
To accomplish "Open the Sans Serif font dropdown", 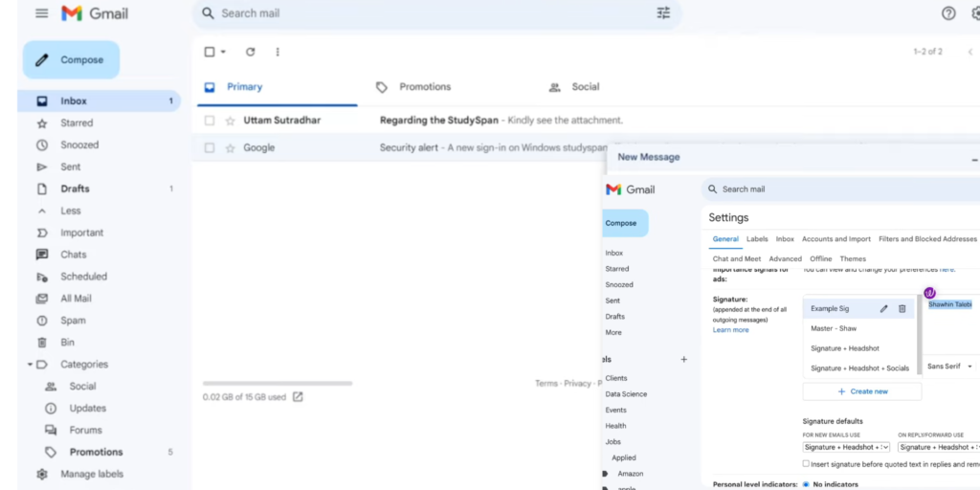I will (949, 366).
